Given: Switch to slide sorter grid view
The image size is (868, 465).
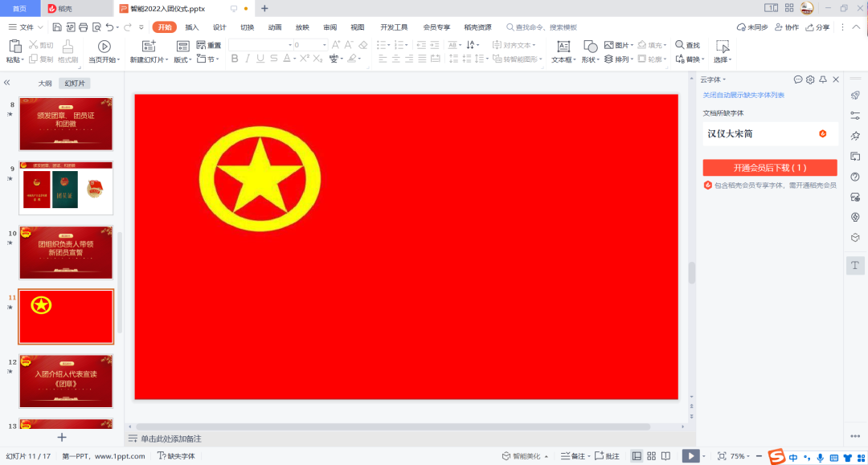Looking at the screenshot, I should click(x=652, y=456).
